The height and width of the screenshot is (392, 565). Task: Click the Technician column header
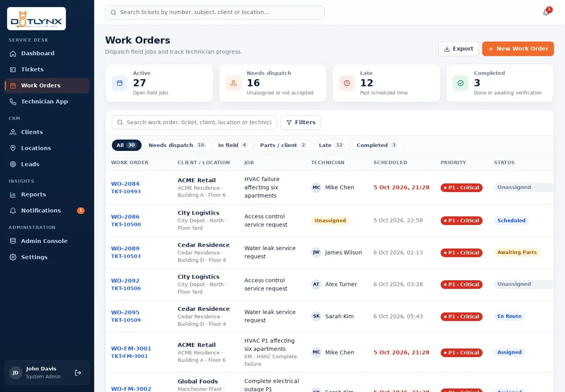click(328, 163)
